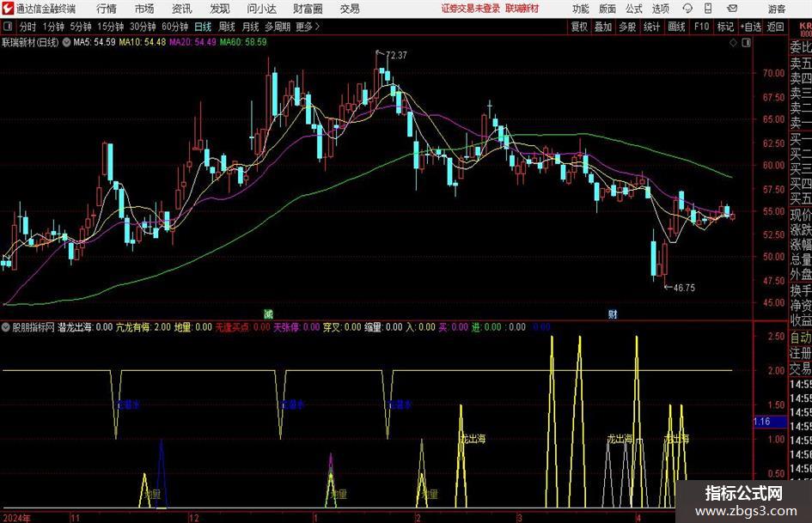Click the 2024年 date axis label
812x523 pixels.
click(x=16, y=518)
